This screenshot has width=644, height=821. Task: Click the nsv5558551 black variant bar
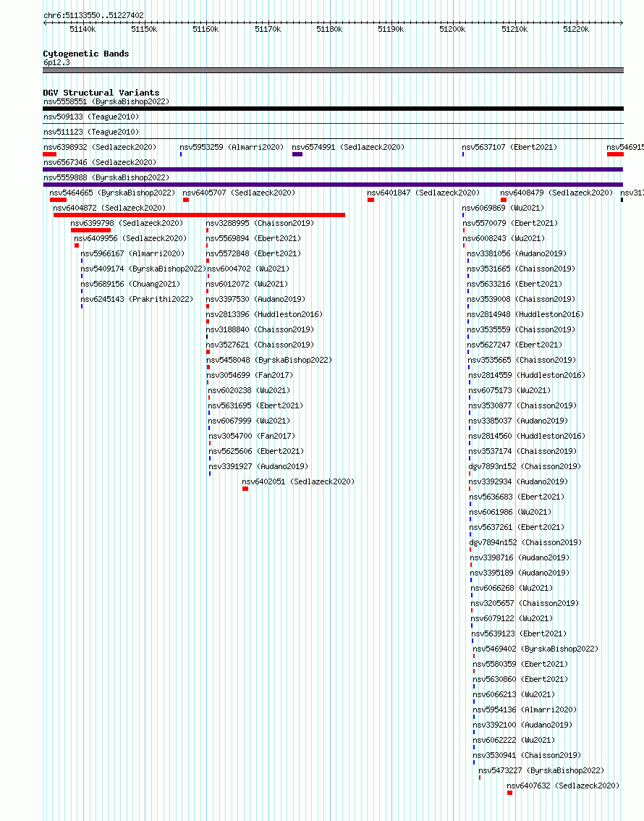(x=334, y=109)
